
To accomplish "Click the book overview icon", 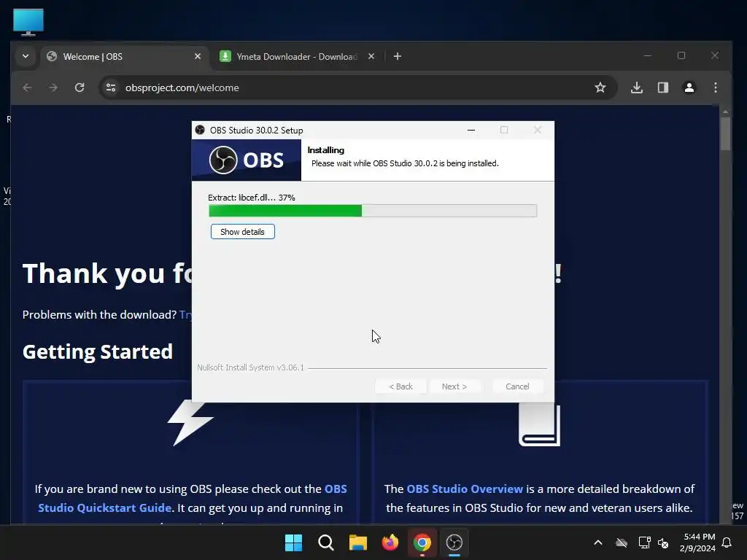I will point(539,425).
